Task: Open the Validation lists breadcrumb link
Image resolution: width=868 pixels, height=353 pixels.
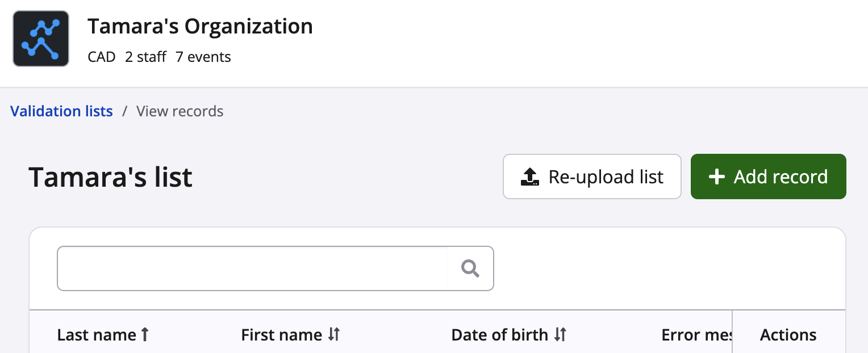Action: click(61, 111)
